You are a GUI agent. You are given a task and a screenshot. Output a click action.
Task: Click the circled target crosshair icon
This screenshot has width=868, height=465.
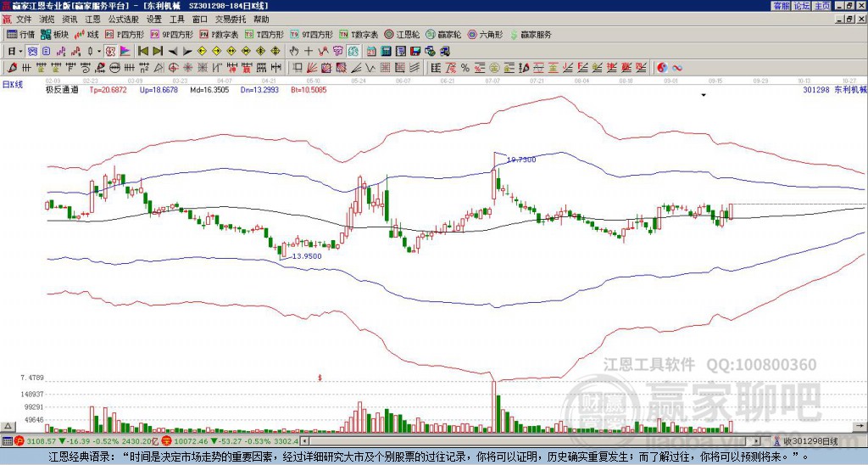tap(173, 68)
